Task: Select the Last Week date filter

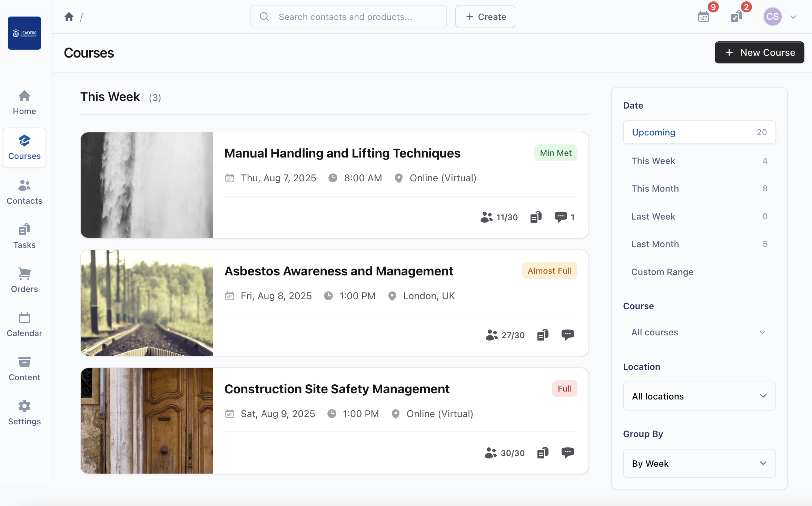Action: coord(699,216)
